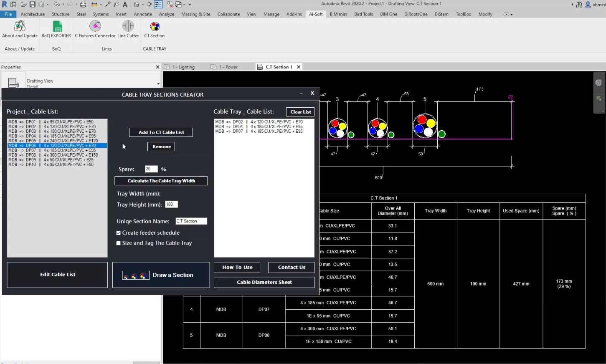Click the Spare percentage input field
The width and height of the screenshot is (606, 364).
(151, 169)
